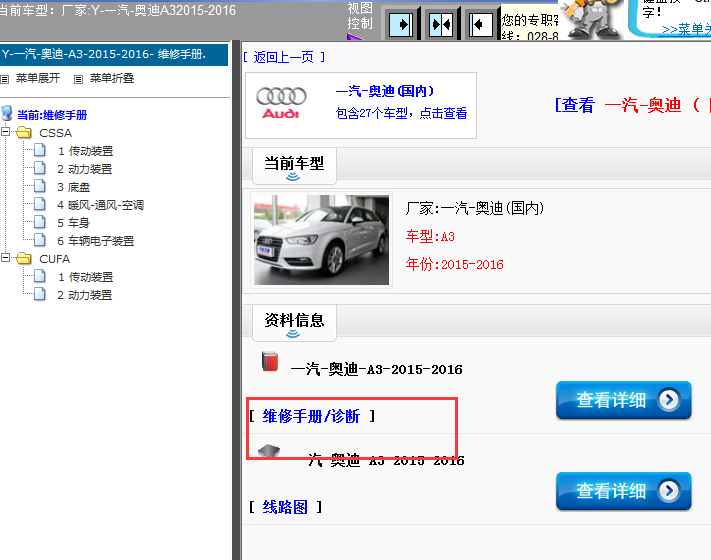Click the CSSA folder icon
The height and width of the screenshot is (560, 711).
(x=24, y=132)
